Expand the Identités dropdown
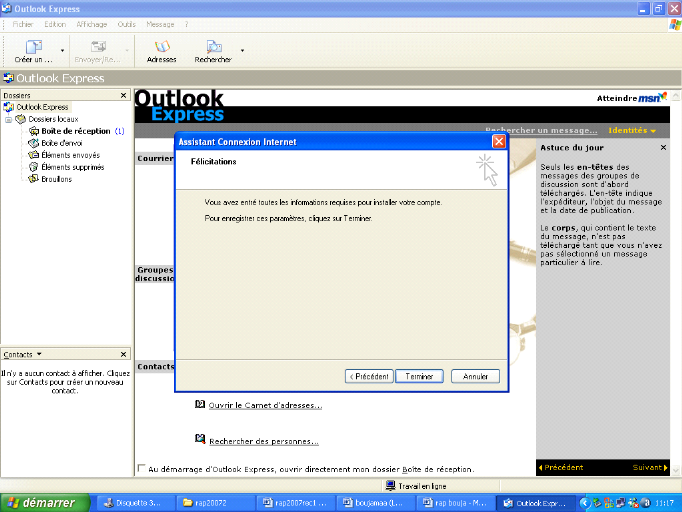 (632, 131)
